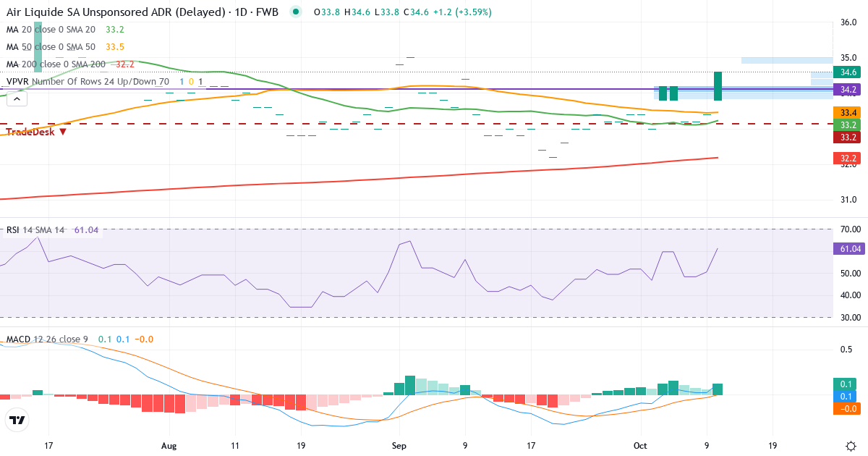Click the 40.00 RSI axis label
Screen dimensions: 868x456
pos(849,295)
